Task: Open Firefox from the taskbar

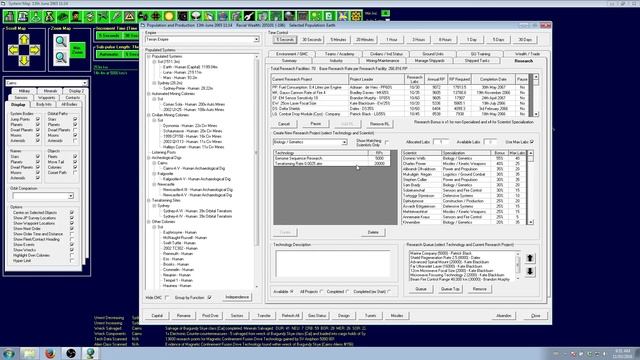Action: pyautogui.click(x=50, y=353)
